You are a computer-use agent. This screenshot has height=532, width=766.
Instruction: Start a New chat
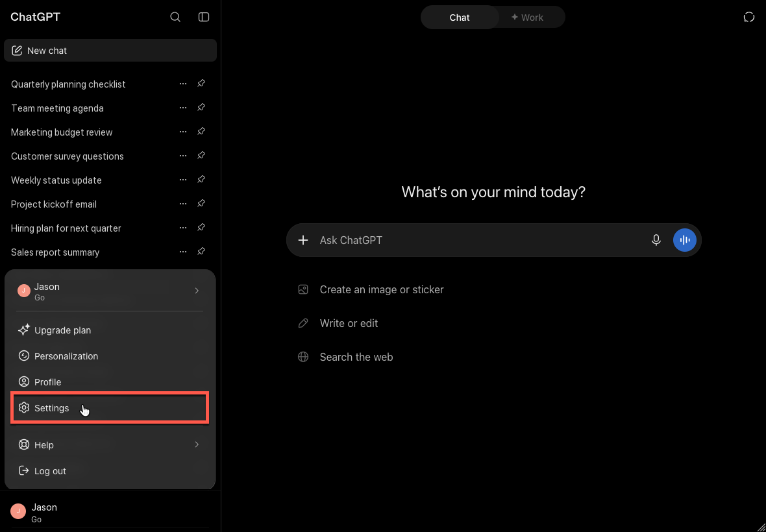point(110,50)
